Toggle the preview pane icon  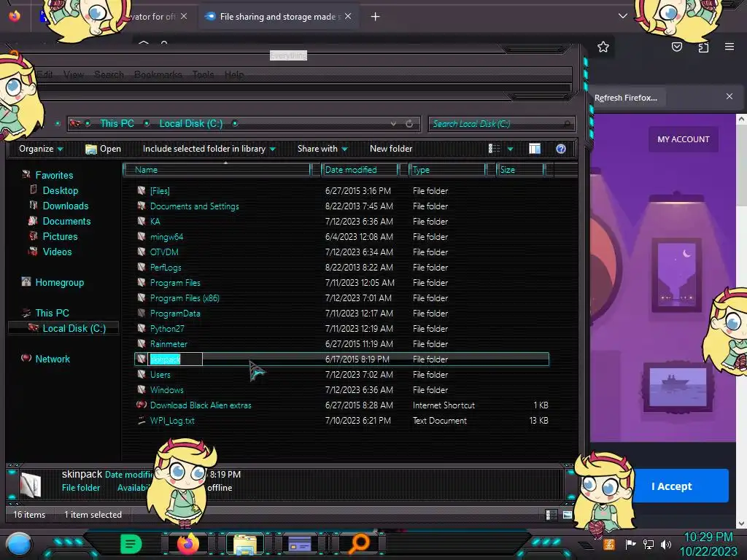pos(535,149)
